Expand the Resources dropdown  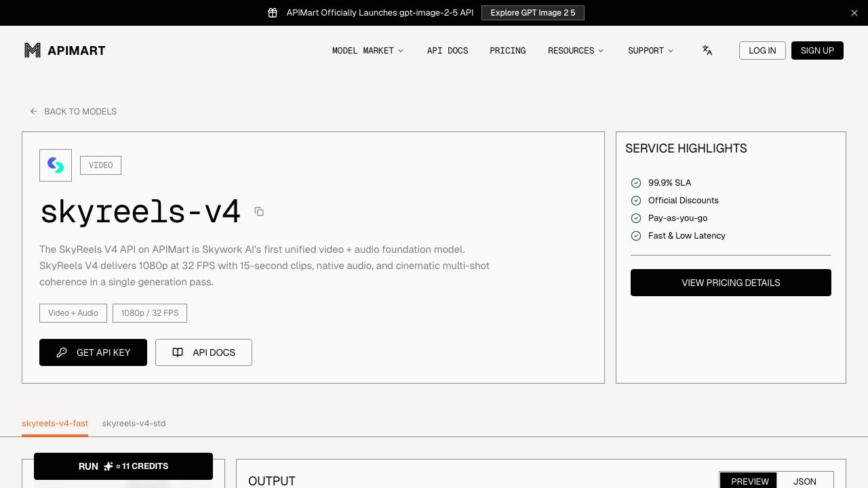[576, 50]
